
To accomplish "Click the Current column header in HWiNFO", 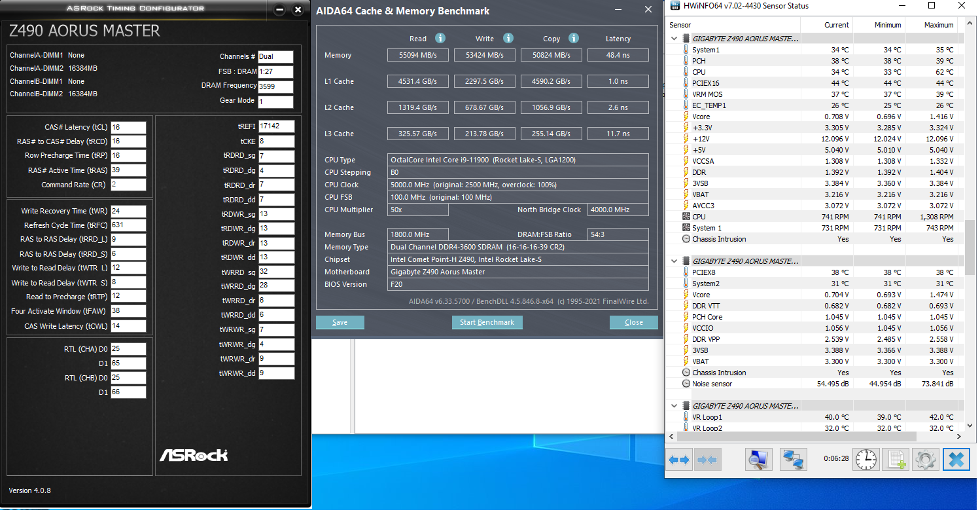I will click(x=826, y=25).
